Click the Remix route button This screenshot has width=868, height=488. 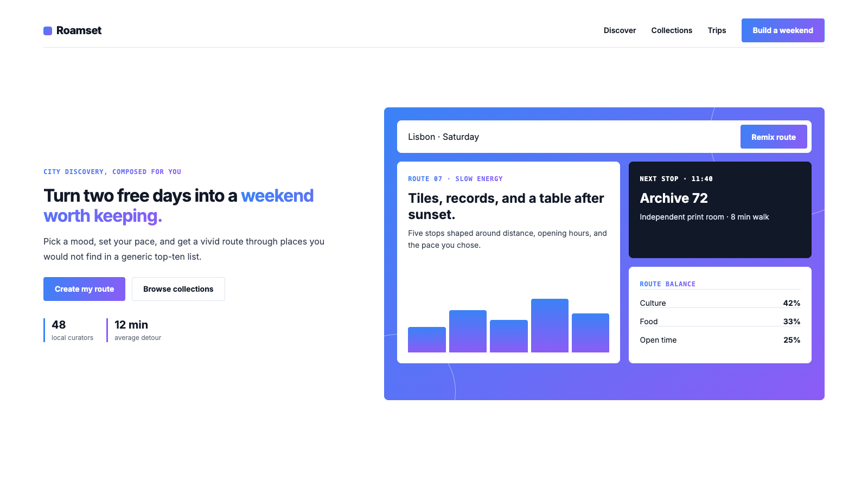(x=774, y=137)
